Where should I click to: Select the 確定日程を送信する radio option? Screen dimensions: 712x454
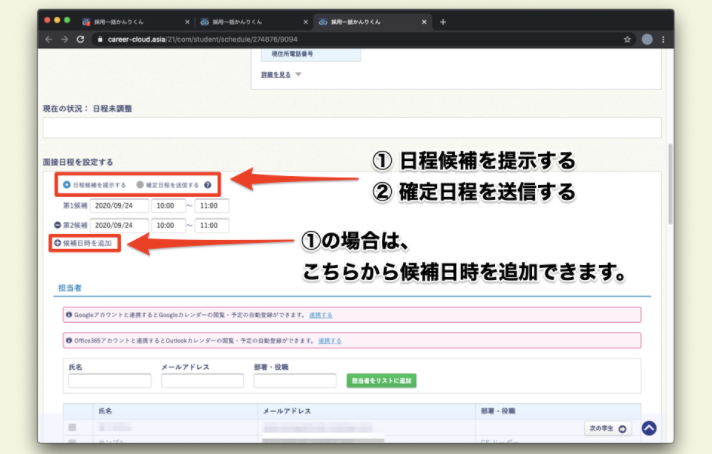coord(140,185)
